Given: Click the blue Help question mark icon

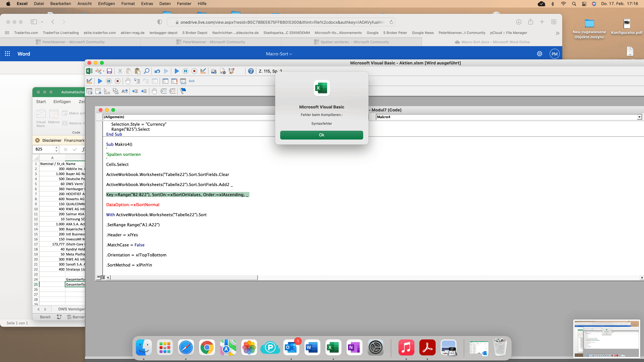Looking at the screenshot, I should (251, 71).
